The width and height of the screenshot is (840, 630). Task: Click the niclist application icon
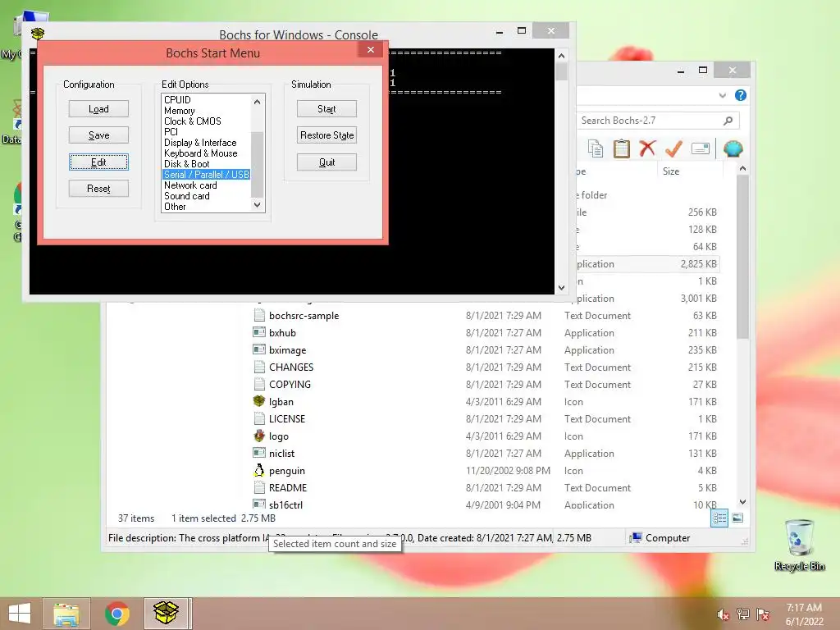(x=259, y=453)
